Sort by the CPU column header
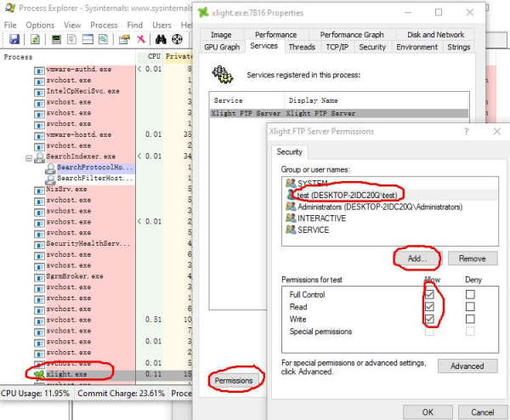Viewport: 510px width, 420px height. coord(150,56)
